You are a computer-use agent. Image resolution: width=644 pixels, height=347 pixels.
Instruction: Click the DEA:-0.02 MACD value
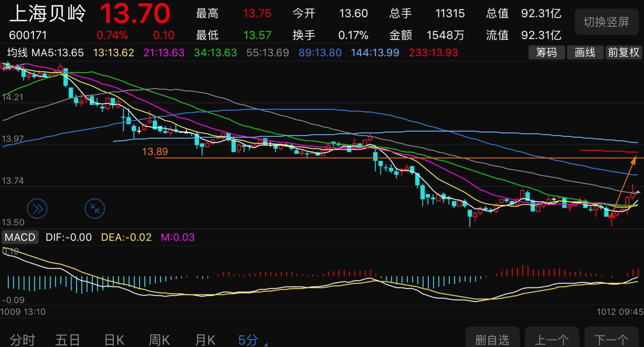[126, 237]
